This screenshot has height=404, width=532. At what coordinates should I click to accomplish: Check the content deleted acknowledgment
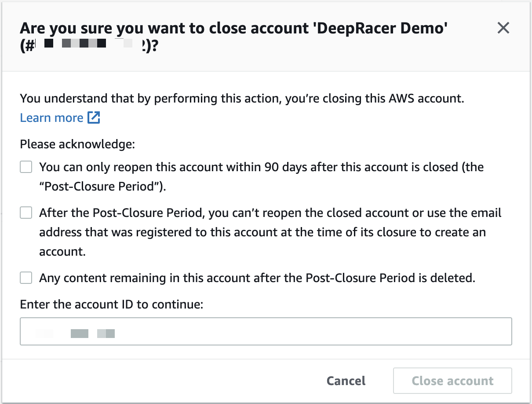pyautogui.click(x=26, y=278)
